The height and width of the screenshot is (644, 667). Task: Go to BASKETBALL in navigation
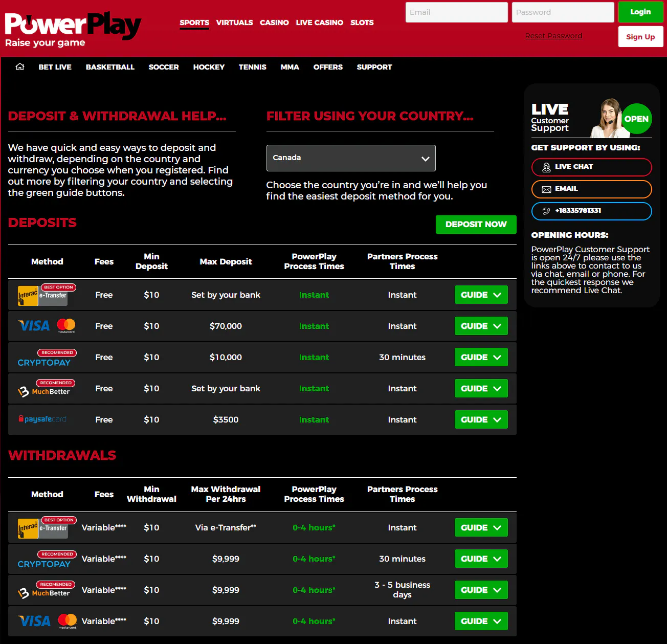point(110,67)
